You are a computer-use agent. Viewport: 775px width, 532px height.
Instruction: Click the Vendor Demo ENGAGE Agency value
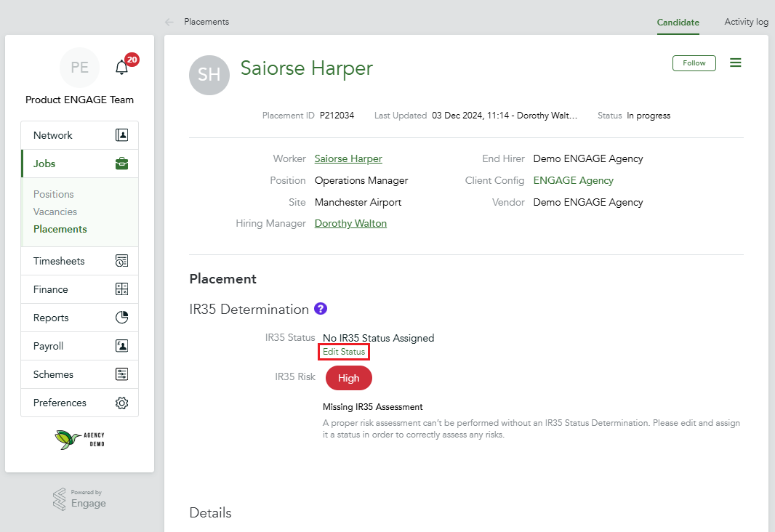point(588,202)
